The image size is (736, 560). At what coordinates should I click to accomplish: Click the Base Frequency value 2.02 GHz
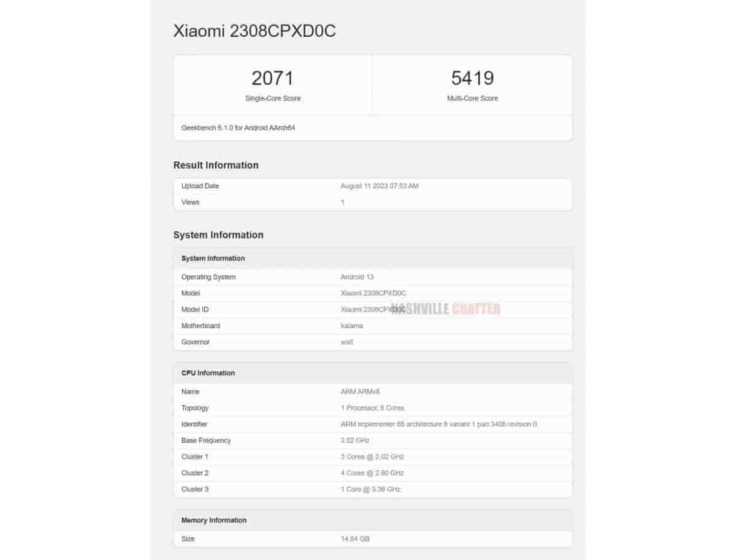point(355,440)
